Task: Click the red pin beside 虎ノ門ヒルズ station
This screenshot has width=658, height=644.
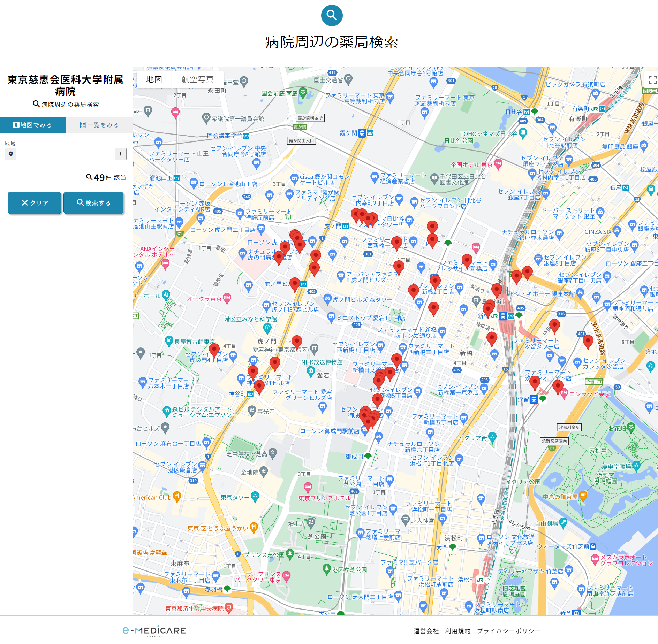Action: (295, 284)
